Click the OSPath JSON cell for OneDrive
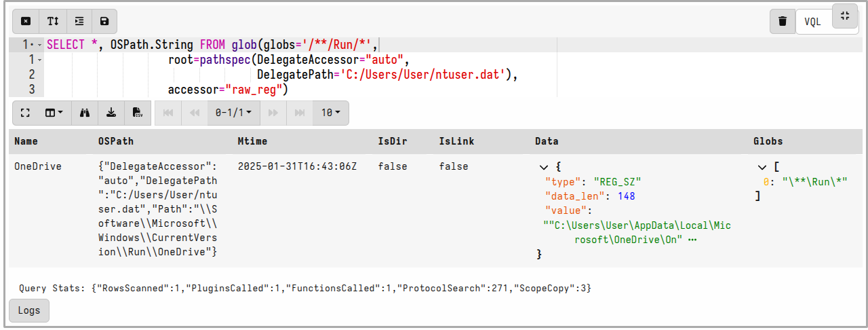 point(158,209)
